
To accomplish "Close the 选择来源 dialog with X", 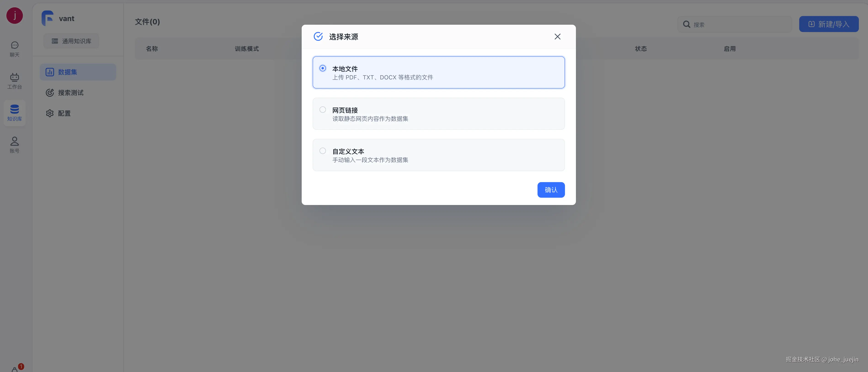I will point(557,36).
